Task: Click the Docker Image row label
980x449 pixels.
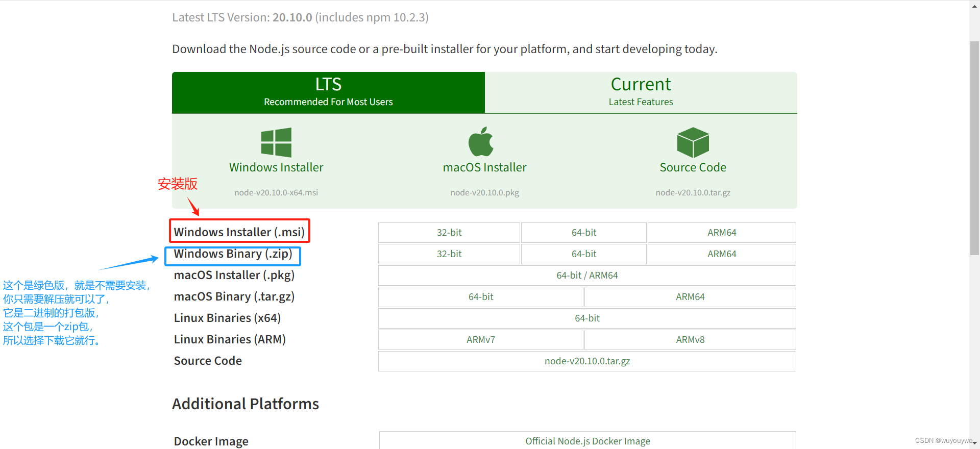Action: coord(211,441)
